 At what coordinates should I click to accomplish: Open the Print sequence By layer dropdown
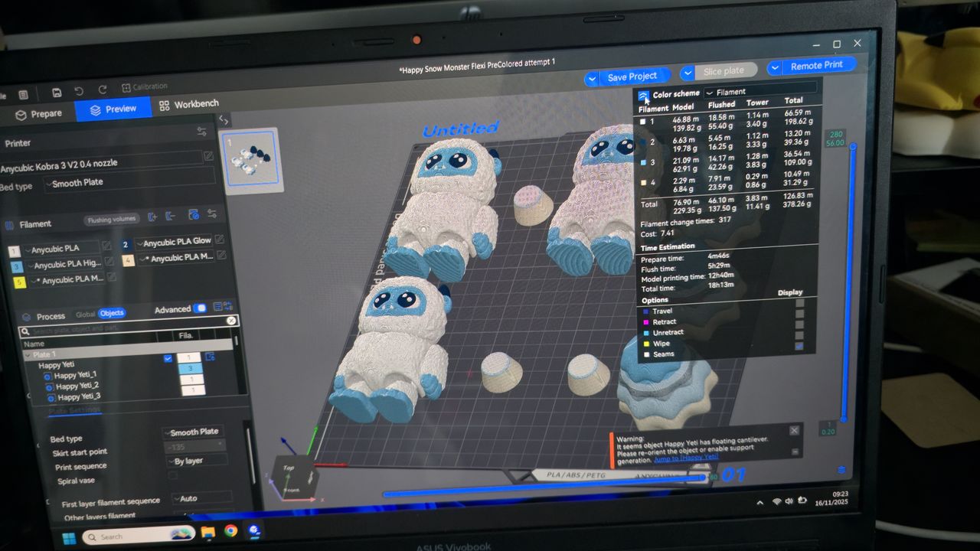click(196, 461)
